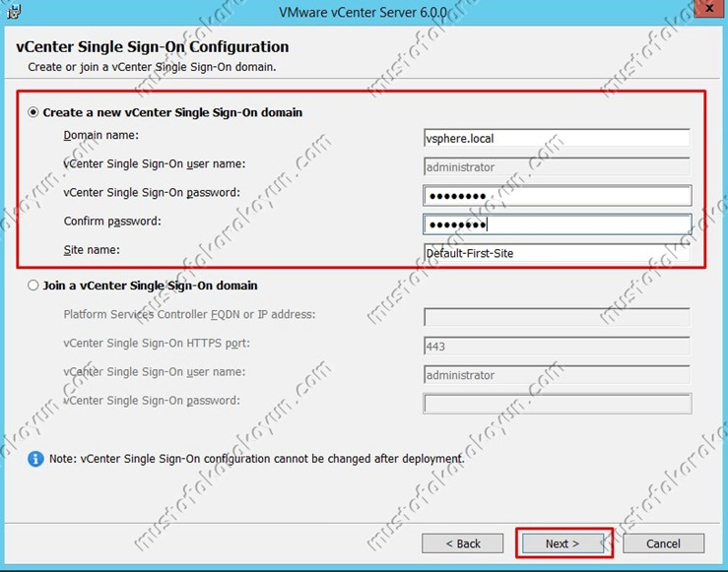Viewport: 728px width, 572px height.
Task: Close the VMware vCenter Server installer window
Action: [710, 8]
